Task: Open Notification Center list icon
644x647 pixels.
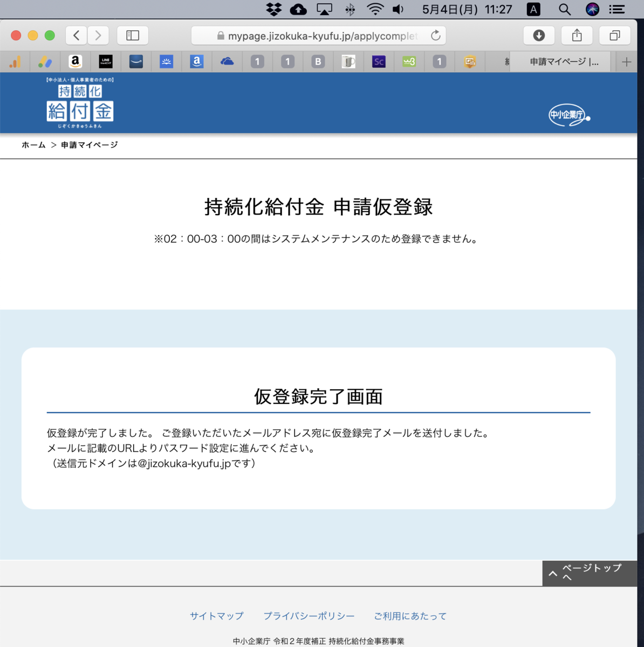Action: click(617, 9)
